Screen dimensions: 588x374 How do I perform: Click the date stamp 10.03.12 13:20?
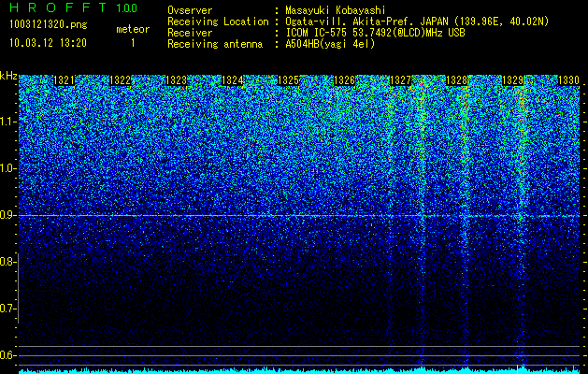(48, 43)
